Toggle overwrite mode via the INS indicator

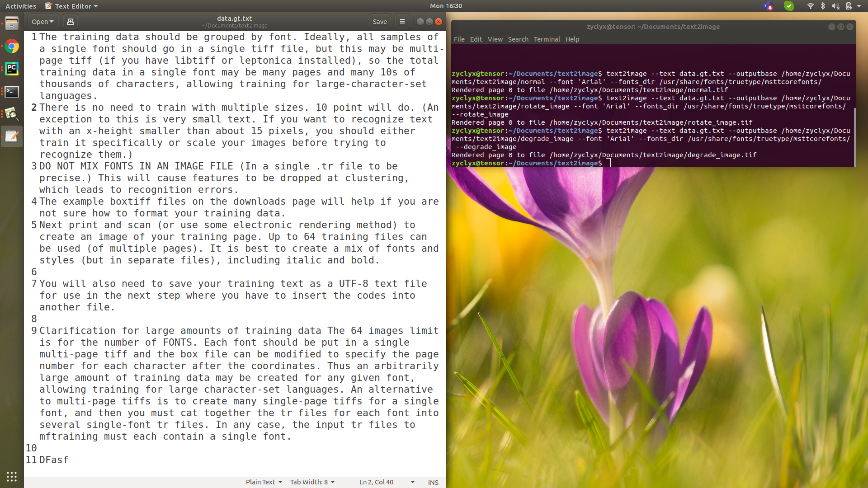pos(433,482)
